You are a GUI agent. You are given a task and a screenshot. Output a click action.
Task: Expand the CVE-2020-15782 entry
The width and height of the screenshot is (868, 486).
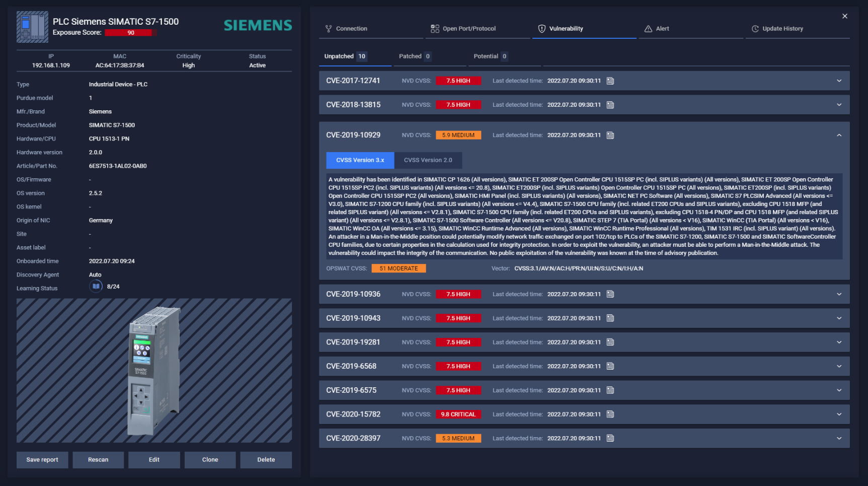(x=839, y=414)
